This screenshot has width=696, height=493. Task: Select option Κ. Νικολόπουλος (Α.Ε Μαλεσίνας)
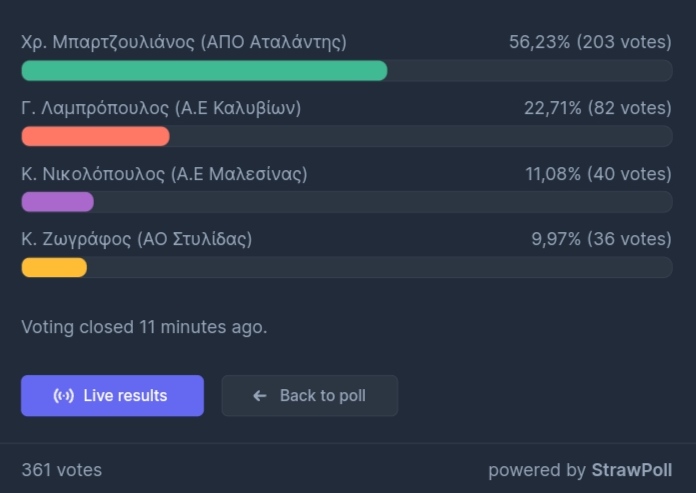(164, 174)
